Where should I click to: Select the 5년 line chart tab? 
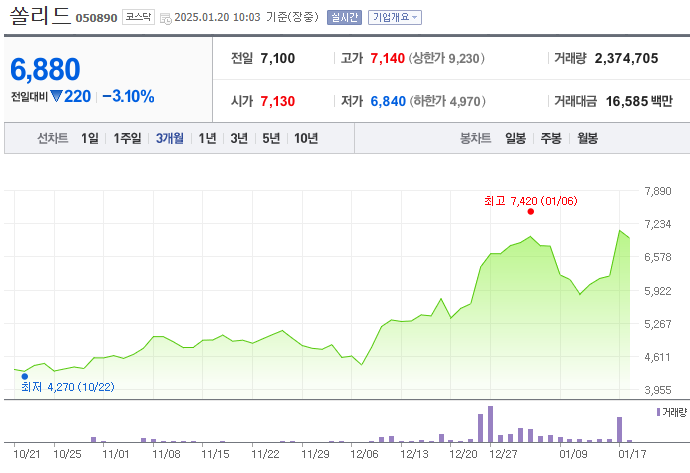click(271, 138)
